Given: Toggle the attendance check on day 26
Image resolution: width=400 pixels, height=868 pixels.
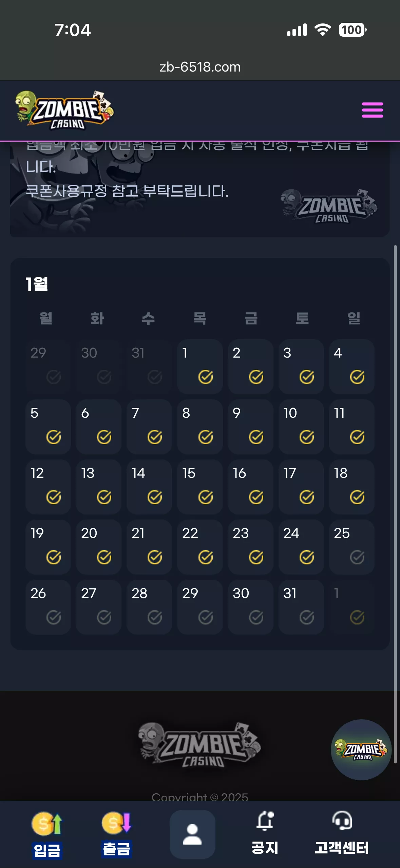Looking at the screenshot, I should (x=54, y=617).
